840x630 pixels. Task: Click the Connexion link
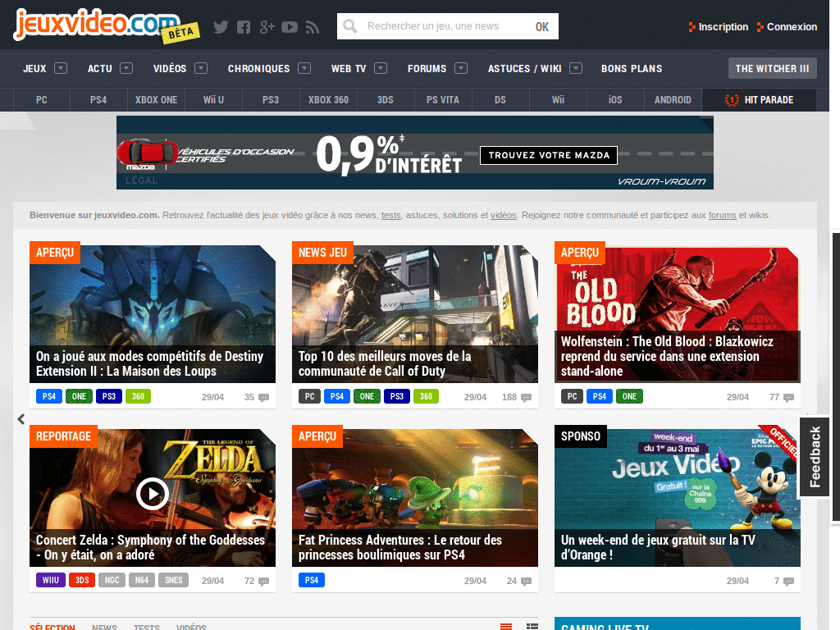[787, 27]
